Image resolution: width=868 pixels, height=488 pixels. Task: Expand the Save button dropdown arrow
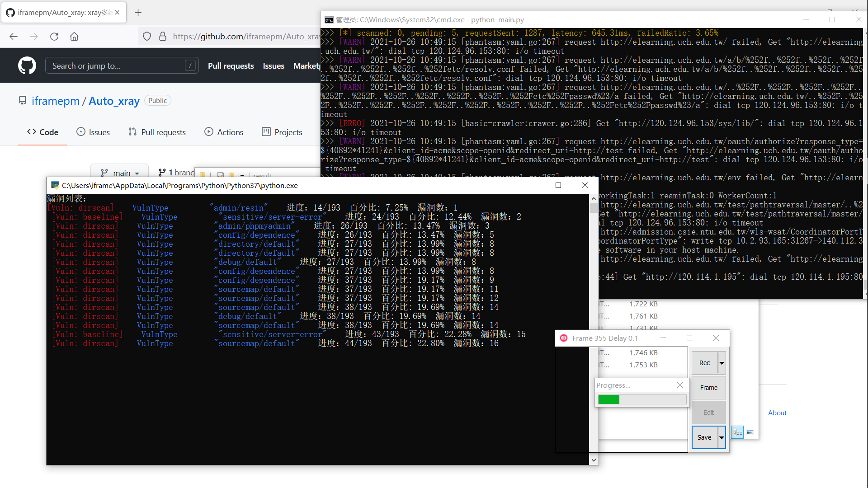(x=722, y=437)
